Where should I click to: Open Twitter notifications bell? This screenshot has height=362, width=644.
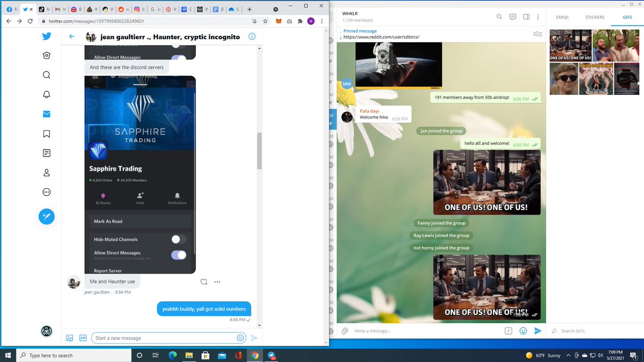[47, 94]
